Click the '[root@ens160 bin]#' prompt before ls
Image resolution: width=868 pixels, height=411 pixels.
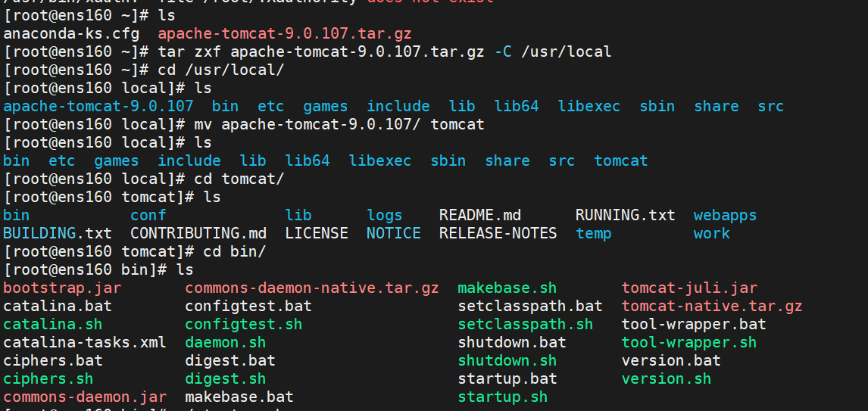85,270
